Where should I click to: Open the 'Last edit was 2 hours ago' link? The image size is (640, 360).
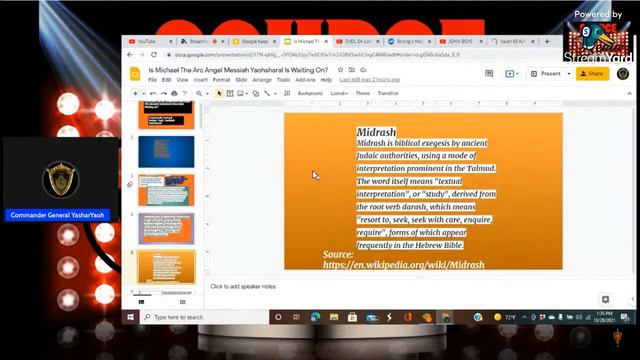click(369, 80)
